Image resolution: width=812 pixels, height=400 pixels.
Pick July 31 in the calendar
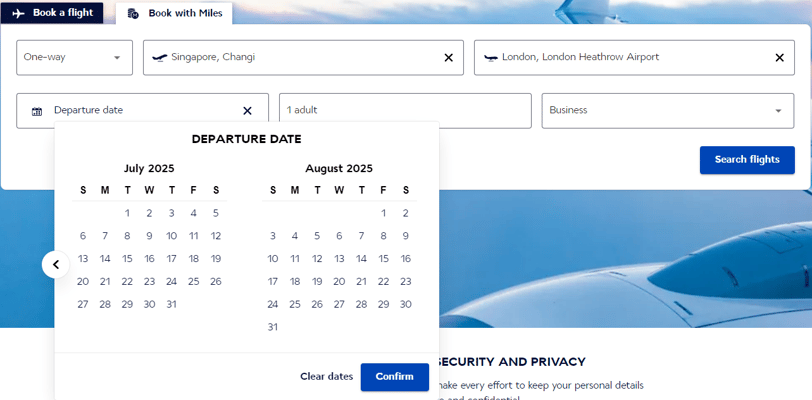[171, 304]
